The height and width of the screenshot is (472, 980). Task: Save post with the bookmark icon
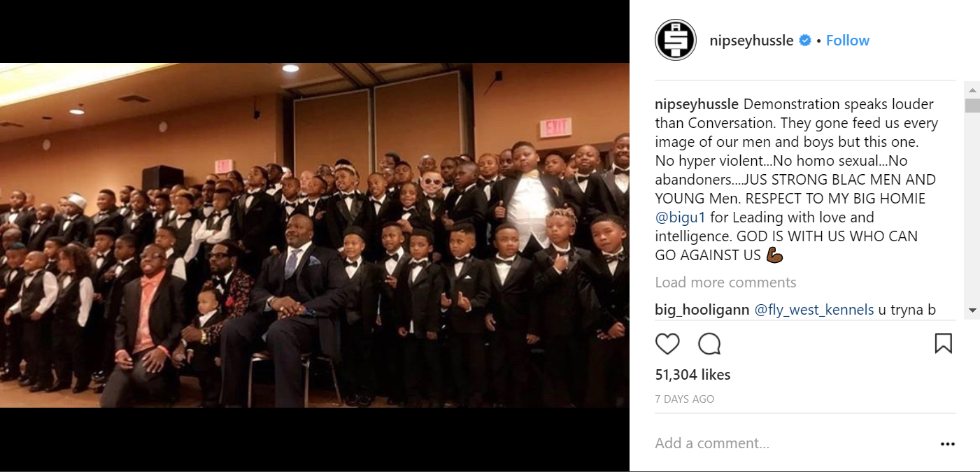(943, 343)
